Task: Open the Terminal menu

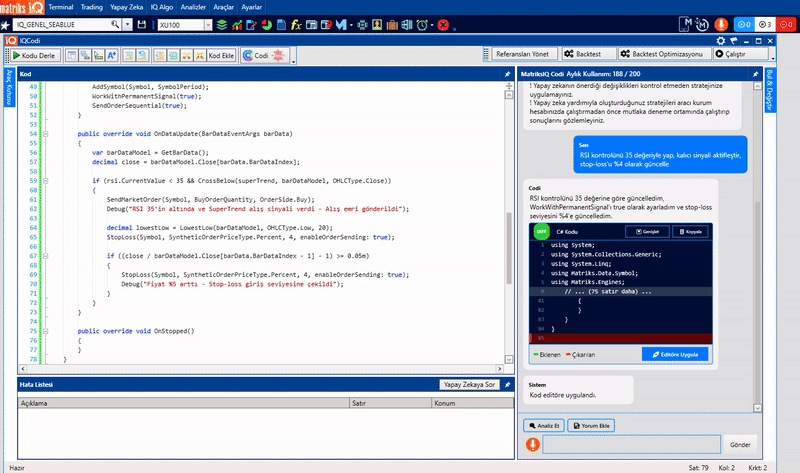Action: point(61,7)
